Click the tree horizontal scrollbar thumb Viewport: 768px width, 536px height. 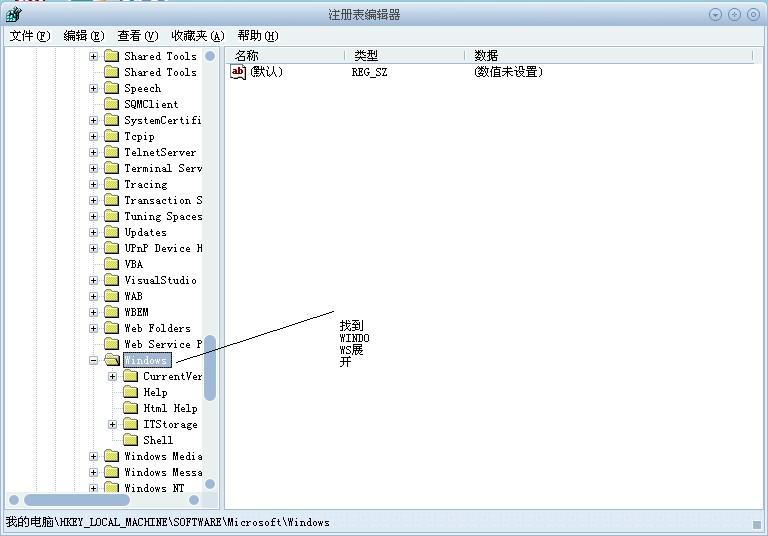point(77,500)
